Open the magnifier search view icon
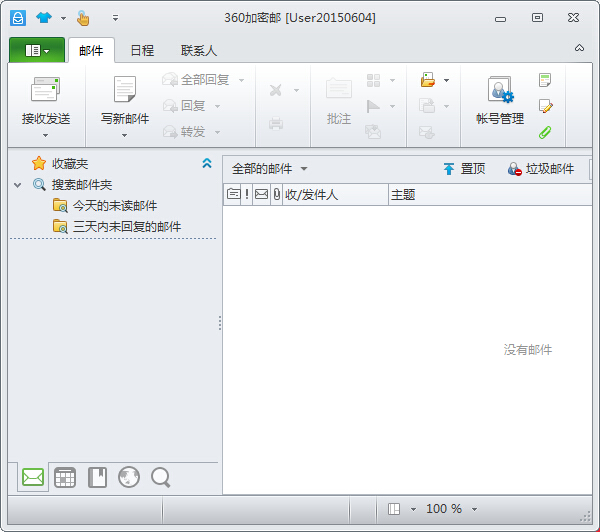The height and width of the screenshot is (532, 600). pos(160,478)
